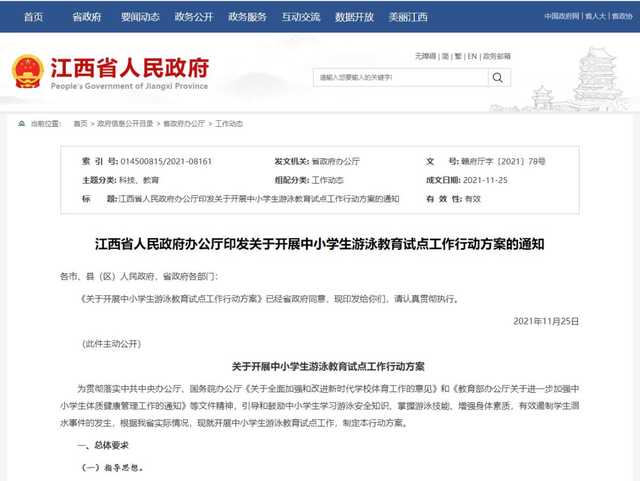Screen dimensions: 640x481
Task: Visit the 中国政府网 link
Action: pyautogui.click(x=562, y=16)
